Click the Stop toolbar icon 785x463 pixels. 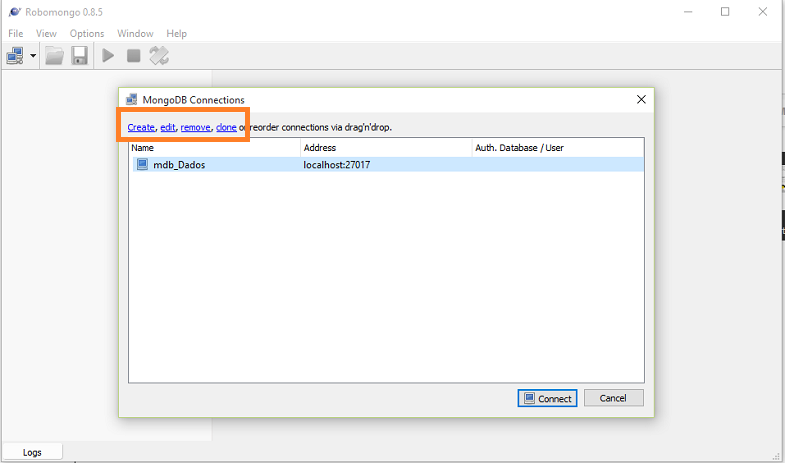pos(134,56)
